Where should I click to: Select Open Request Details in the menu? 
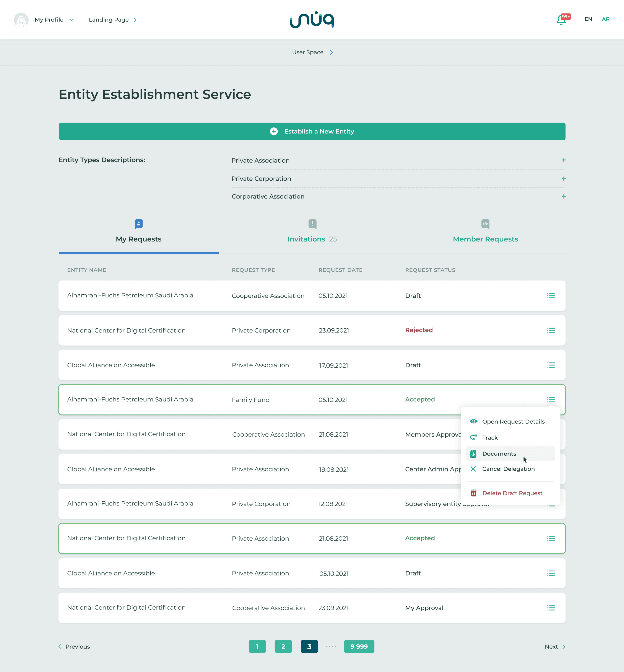pos(510,422)
